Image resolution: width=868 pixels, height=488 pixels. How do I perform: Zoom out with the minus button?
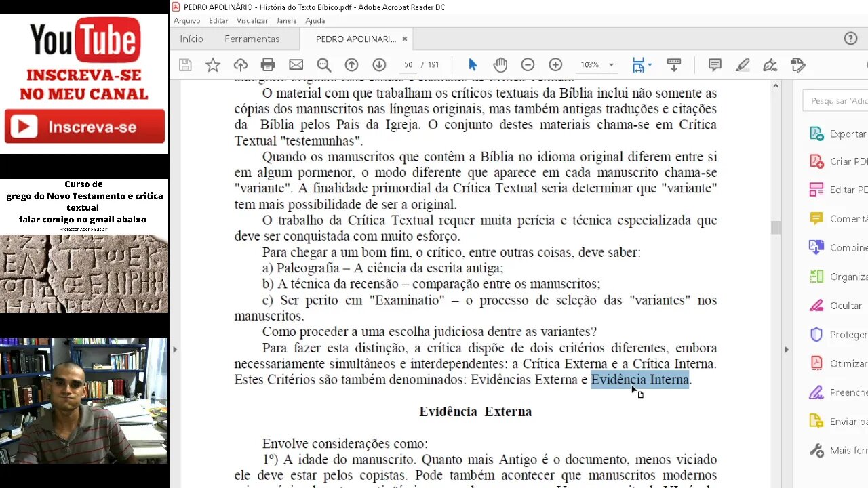pos(528,65)
